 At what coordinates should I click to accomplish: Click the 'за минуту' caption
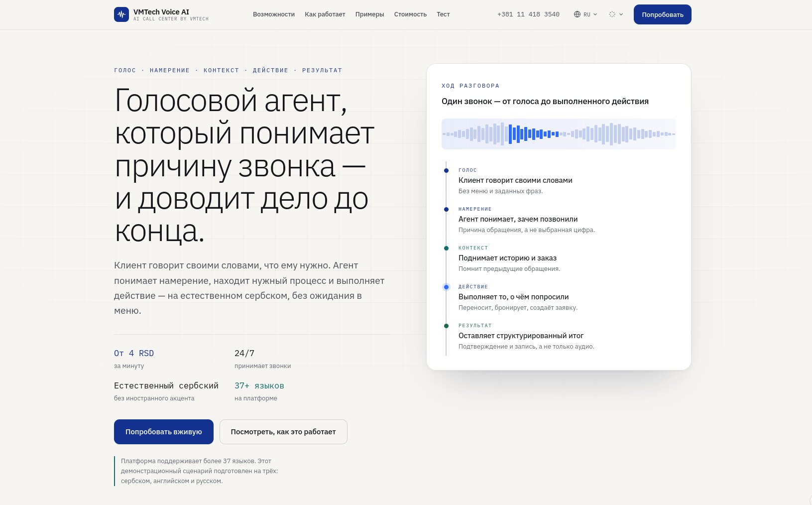point(129,366)
